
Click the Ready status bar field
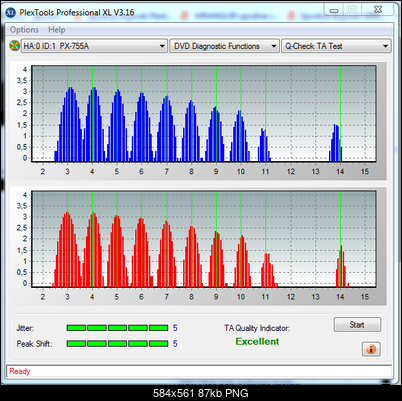coord(199,371)
